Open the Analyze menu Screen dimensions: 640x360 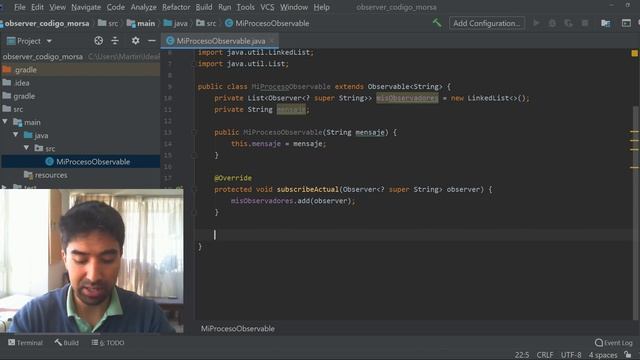coord(143,7)
